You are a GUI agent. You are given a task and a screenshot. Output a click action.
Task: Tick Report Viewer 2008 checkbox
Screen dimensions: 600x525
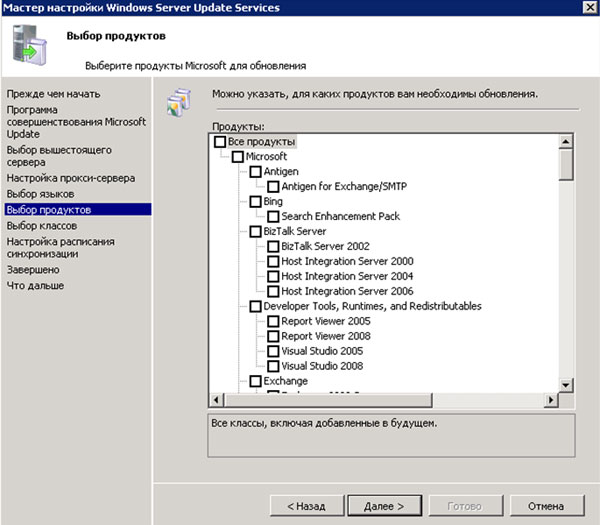(273, 336)
